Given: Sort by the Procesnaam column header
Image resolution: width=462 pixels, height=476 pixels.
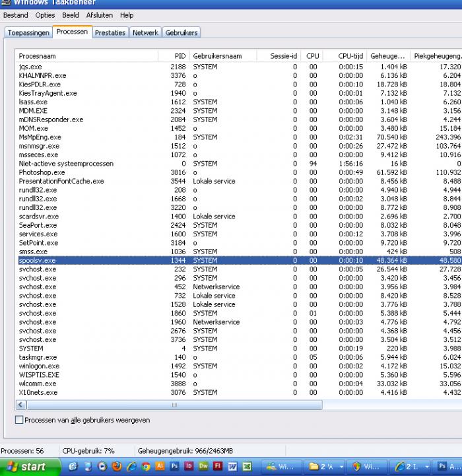Looking at the screenshot, I should click(x=86, y=56).
